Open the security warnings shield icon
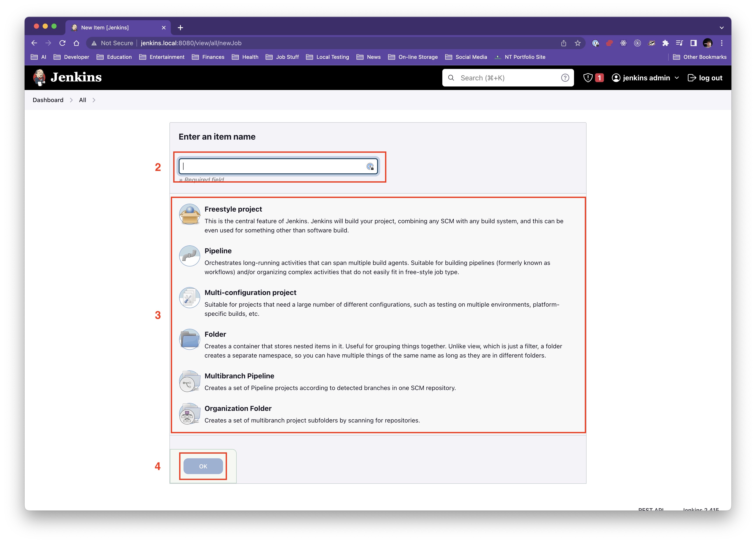756x543 pixels. tap(588, 78)
